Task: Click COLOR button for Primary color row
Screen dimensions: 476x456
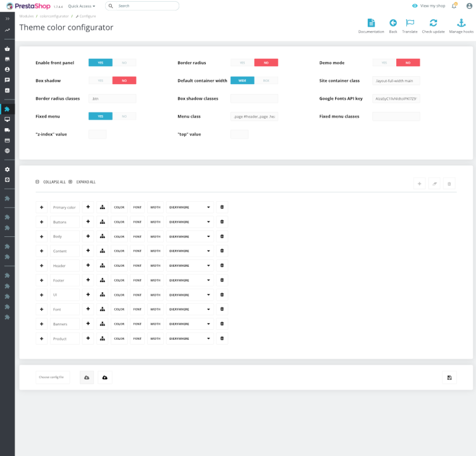Action: (119, 207)
